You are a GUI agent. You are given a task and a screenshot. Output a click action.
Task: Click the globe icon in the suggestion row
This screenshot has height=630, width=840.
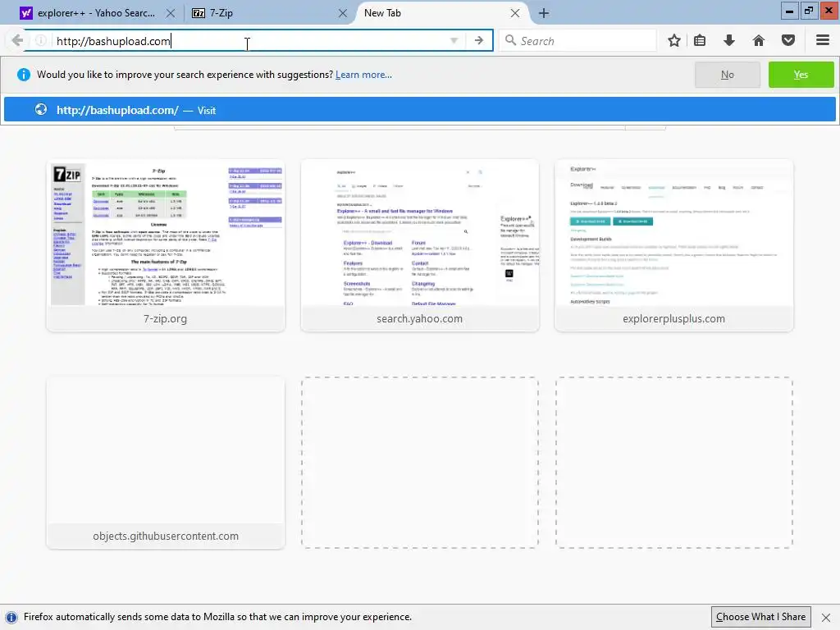click(x=41, y=110)
